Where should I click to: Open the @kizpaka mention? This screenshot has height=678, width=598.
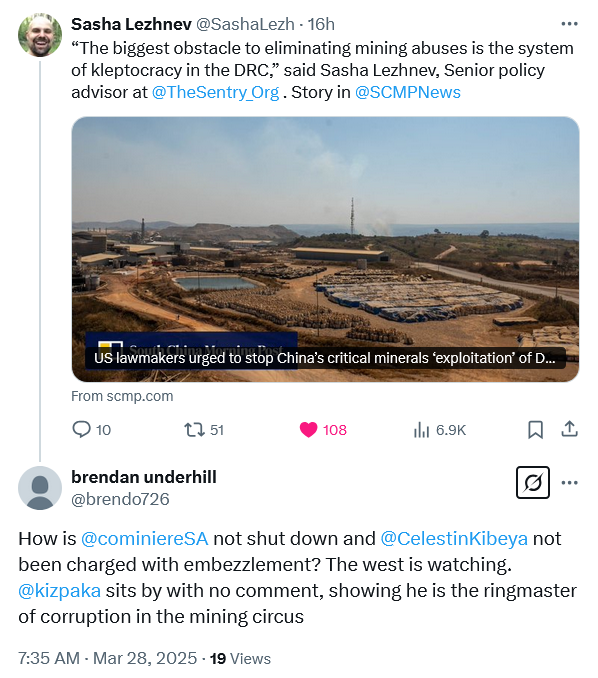[x=60, y=591]
